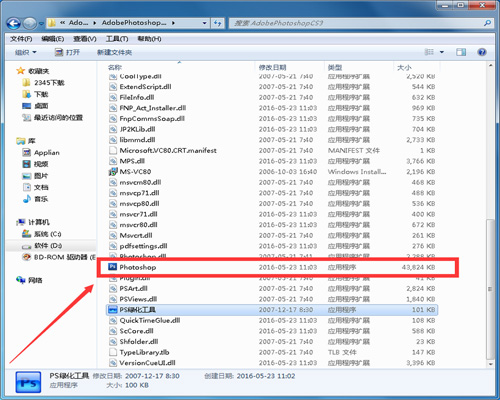
Task: Select msvcm80.dll in file list
Action: coord(140,182)
